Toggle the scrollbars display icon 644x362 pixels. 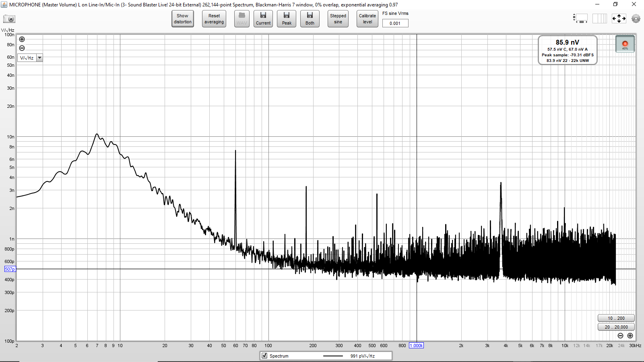point(580,19)
